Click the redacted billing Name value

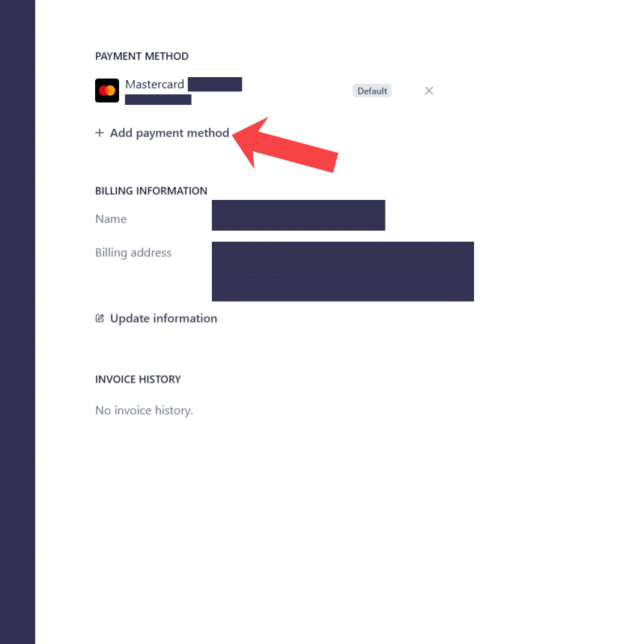click(x=298, y=216)
